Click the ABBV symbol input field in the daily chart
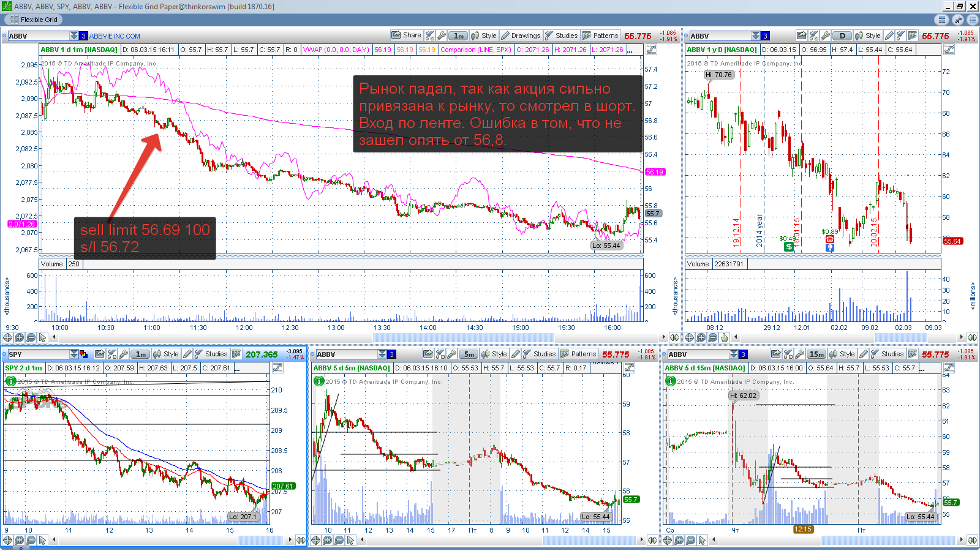 pyautogui.click(x=720, y=36)
